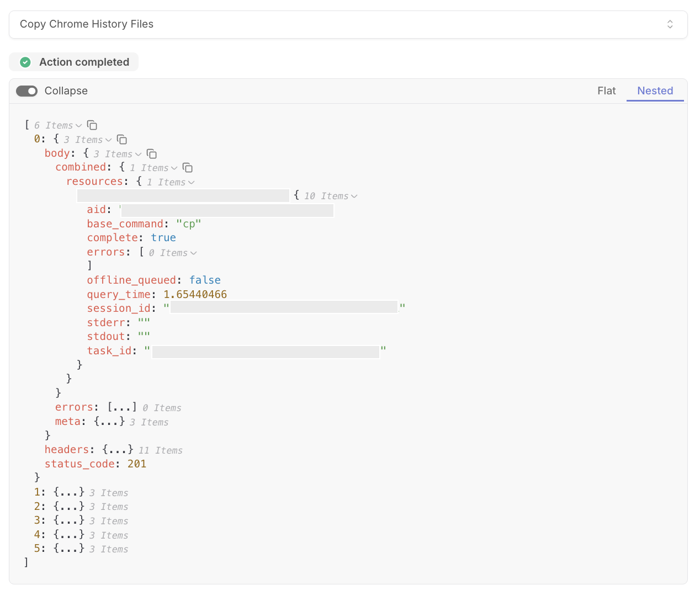Screen dimensions: 700x596
Task: Click the status_code value 201
Action: 137,464
